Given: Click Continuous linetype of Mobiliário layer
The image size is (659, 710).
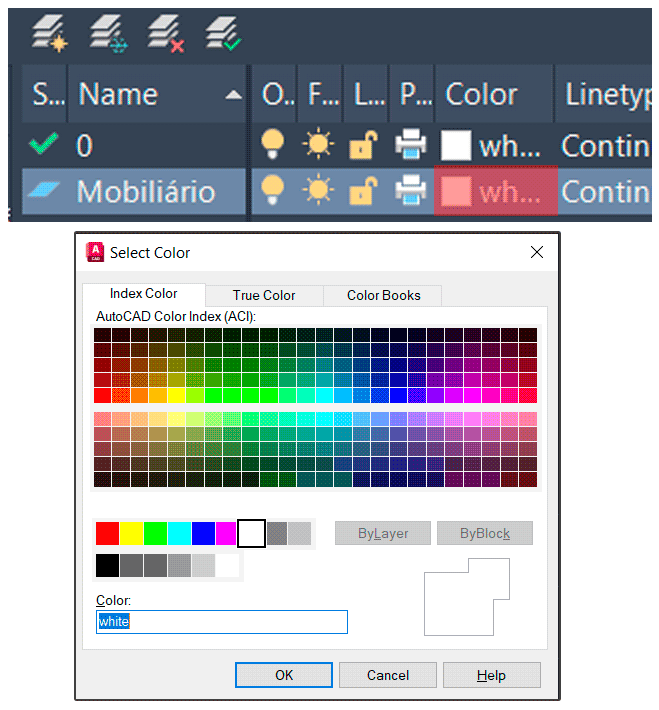Looking at the screenshot, I should [606, 191].
